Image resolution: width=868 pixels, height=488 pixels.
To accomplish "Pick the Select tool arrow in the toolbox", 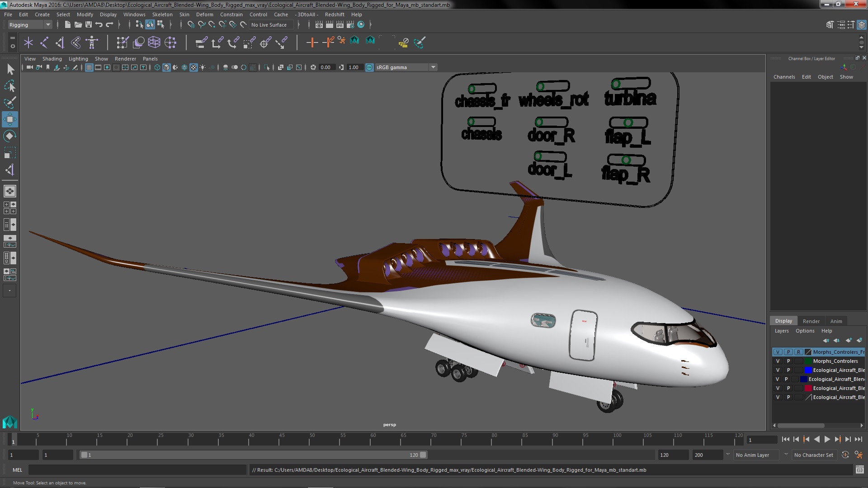I will point(10,69).
